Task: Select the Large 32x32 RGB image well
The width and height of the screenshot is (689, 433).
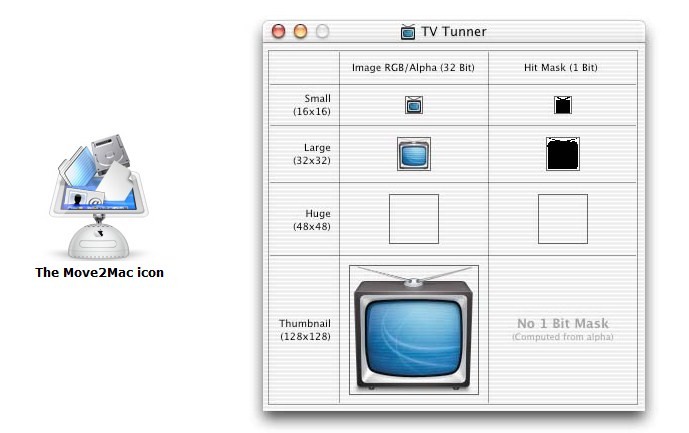Action: tap(414, 154)
